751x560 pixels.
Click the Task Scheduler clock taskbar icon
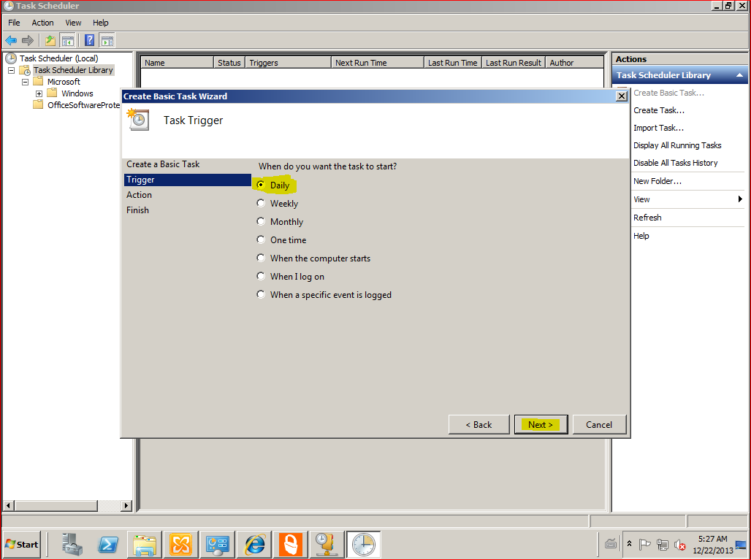pyautogui.click(x=364, y=545)
